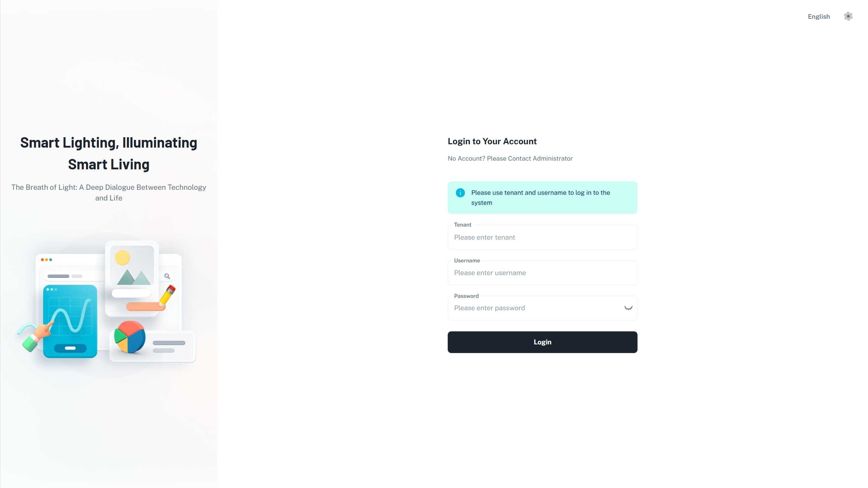Click 'No Account? Please Contact Administrator' text

tap(510, 158)
